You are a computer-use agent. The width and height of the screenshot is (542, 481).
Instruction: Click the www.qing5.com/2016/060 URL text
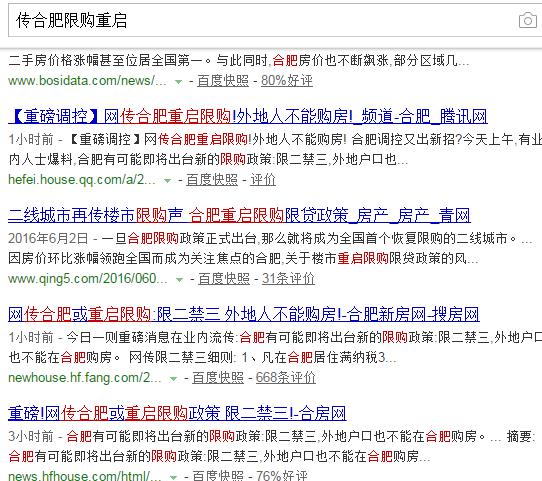(88, 279)
